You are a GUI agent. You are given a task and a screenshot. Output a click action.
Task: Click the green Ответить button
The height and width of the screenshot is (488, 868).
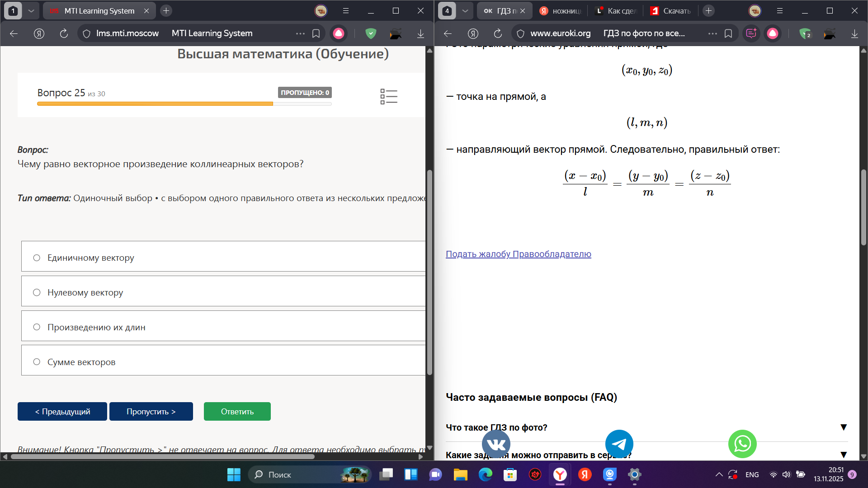point(237,411)
